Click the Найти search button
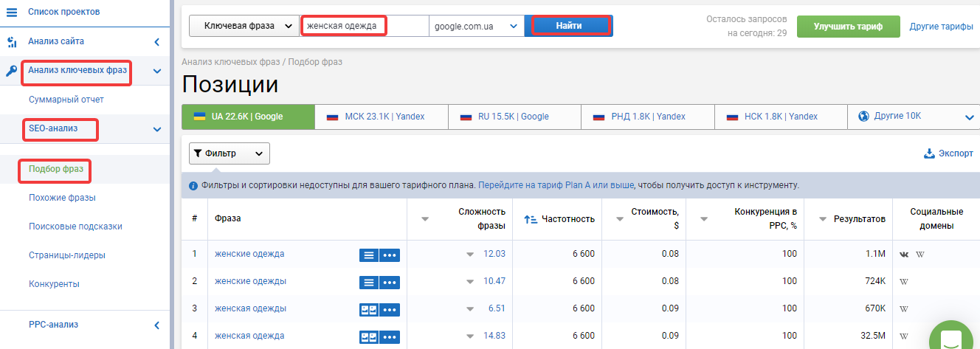Image resolution: width=980 pixels, height=349 pixels. click(569, 26)
